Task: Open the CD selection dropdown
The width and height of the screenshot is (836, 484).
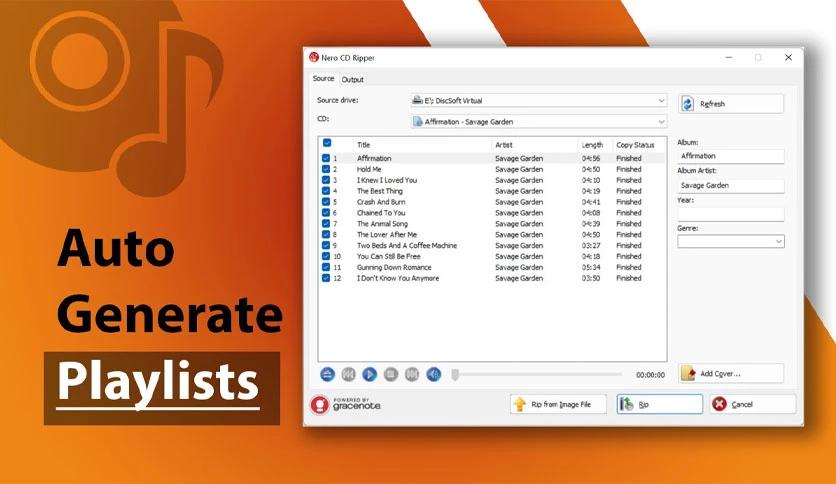Action: pyautogui.click(x=539, y=122)
